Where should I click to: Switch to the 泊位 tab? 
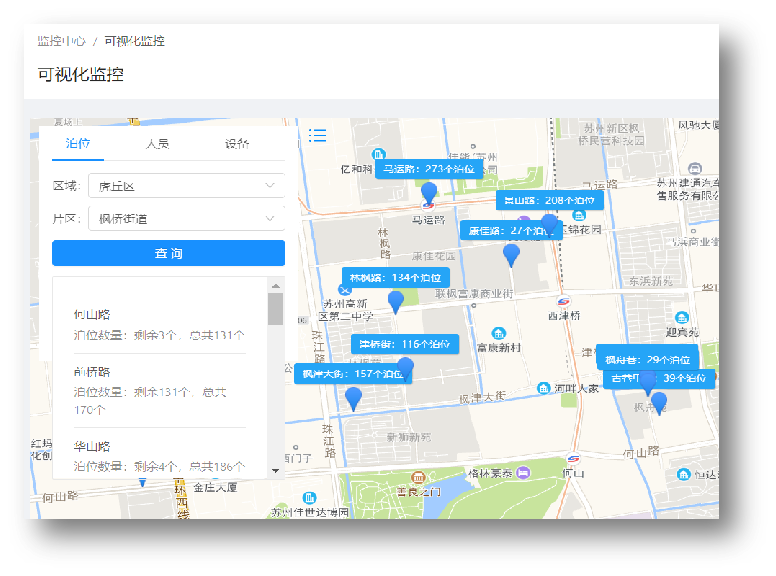pos(78,143)
